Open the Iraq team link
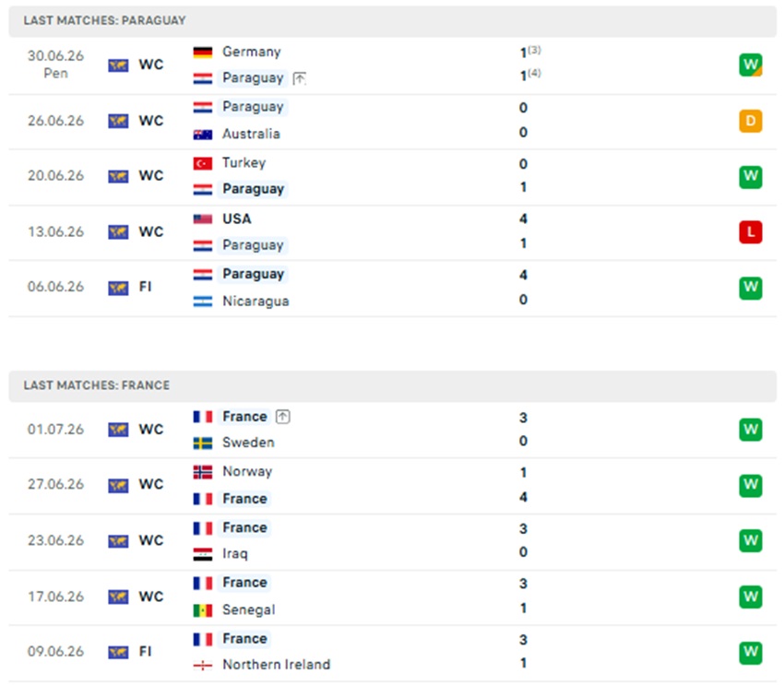The width and height of the screenshot is (784, 685). (x=235, y=553)
